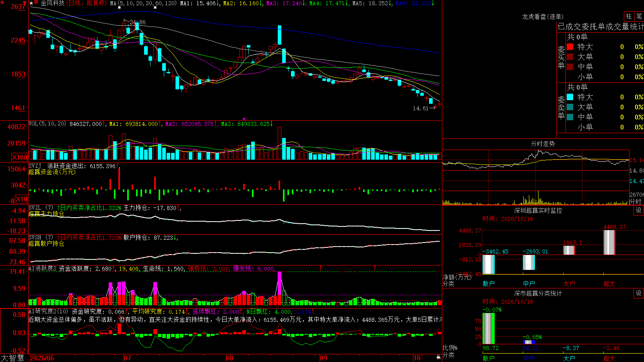Click the 14.61 low price annotation
The width and height of the screenshot is (644, 362).
point(421,108)
